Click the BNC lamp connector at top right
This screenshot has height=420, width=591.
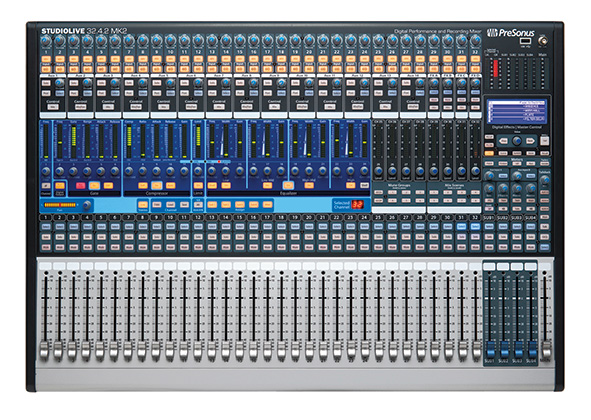543,41
